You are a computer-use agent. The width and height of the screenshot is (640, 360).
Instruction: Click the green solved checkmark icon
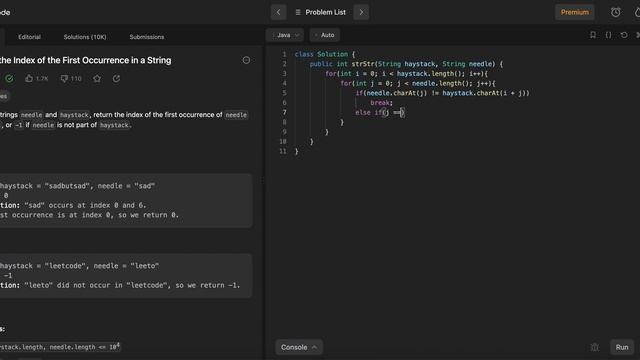pyautogui.click(x=9, y=78)
